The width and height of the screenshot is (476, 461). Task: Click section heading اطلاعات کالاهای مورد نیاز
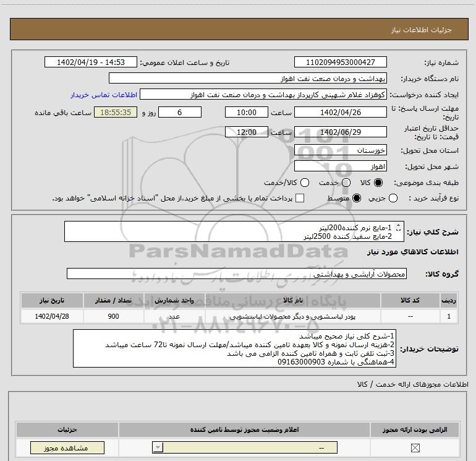[x=412, y=252]
